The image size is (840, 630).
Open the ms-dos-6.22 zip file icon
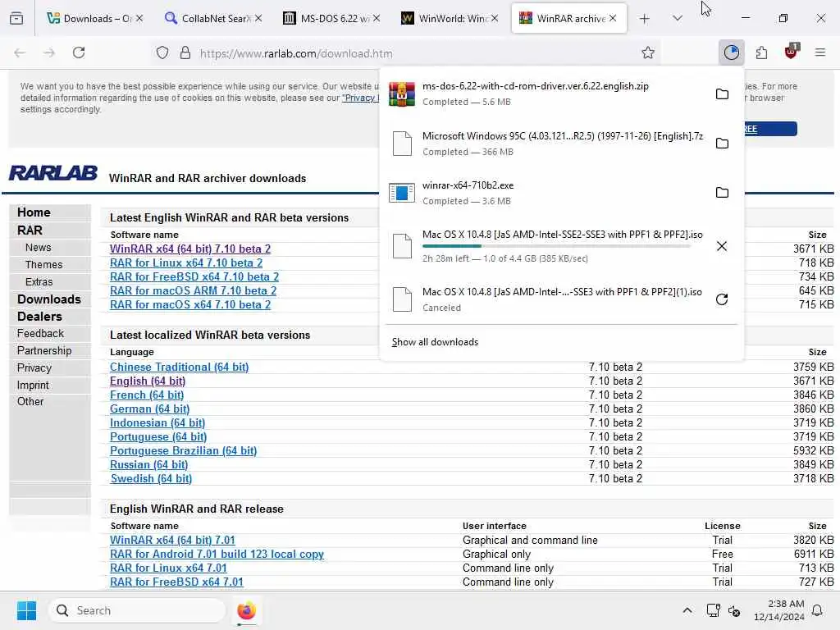click(402, 94)
